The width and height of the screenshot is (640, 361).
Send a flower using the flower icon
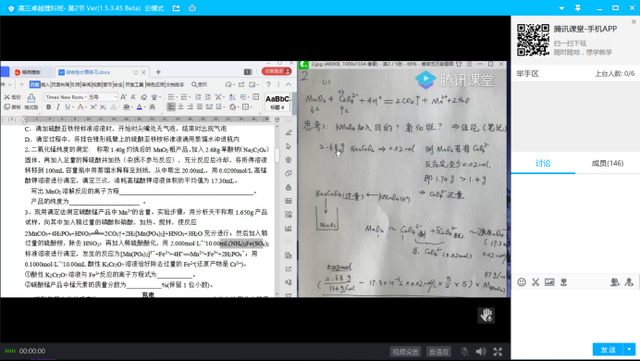(x=564, y=282)
